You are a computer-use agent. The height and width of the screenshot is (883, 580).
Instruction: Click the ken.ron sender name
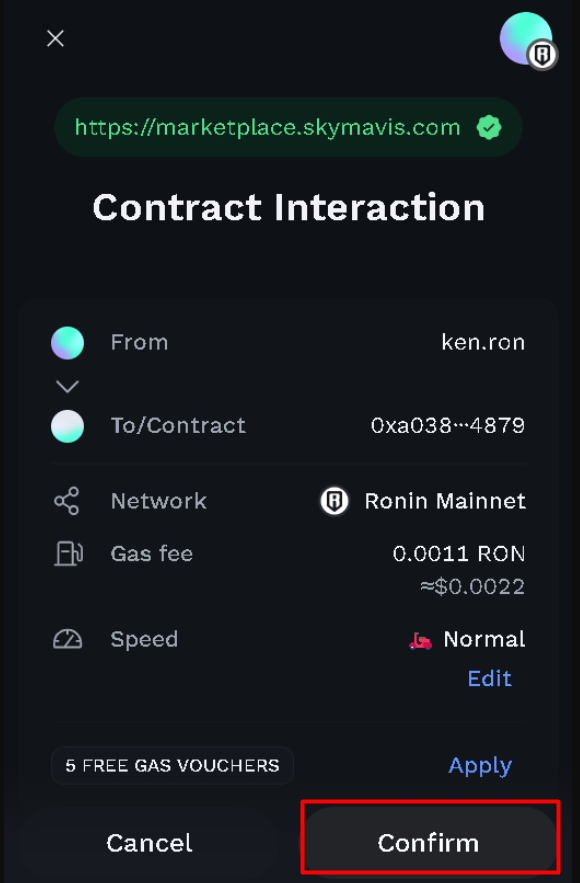(x=483, y=342)
